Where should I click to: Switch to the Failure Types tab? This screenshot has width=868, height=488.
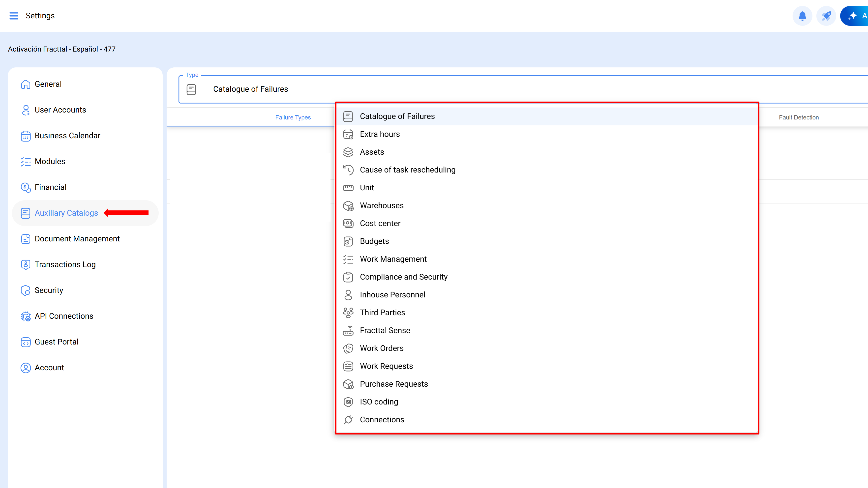pyautogui.click(x=293, y=117)
